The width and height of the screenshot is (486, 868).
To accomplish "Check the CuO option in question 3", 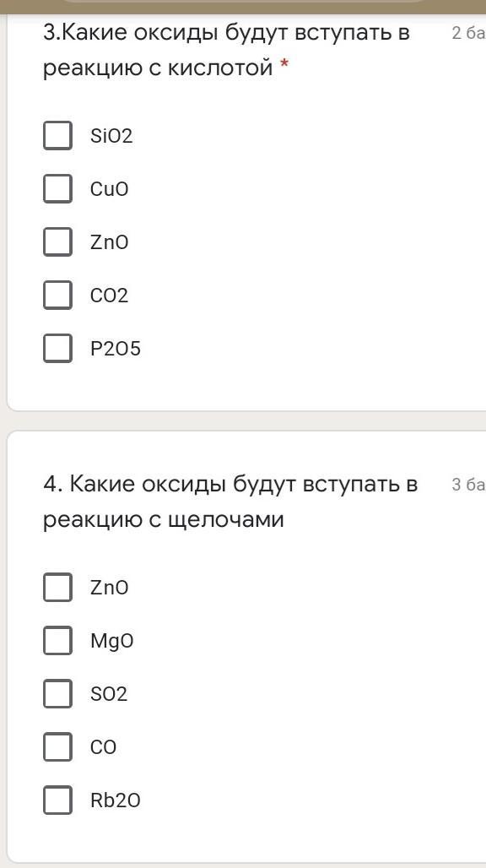I will [57, 189].
